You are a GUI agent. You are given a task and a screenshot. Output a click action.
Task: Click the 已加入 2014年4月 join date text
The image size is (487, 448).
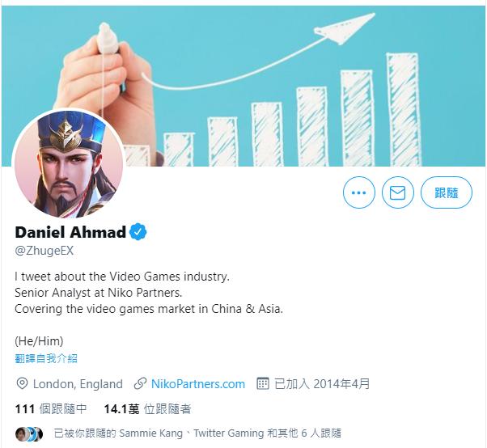tap(322, 384)
